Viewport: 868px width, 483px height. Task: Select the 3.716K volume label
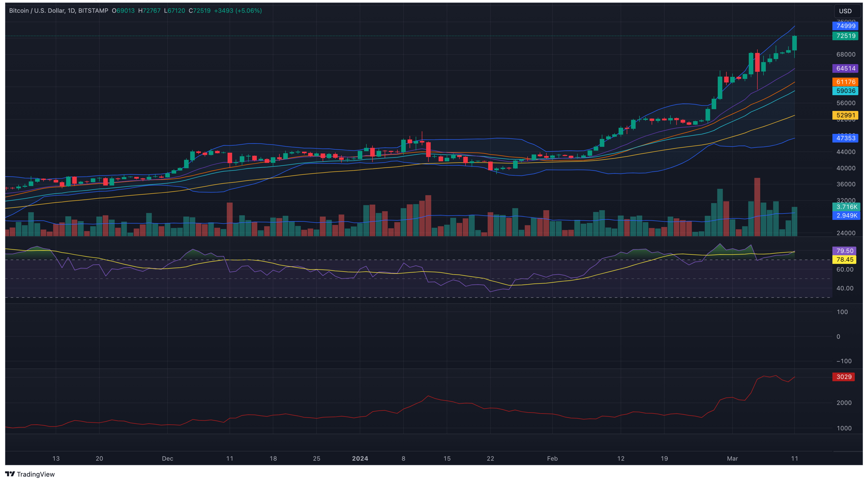click(846, 207)
